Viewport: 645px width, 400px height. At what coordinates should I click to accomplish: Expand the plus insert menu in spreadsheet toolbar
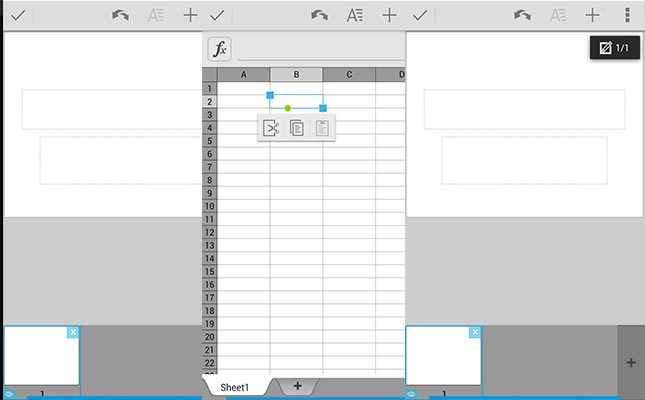(390, 15)
